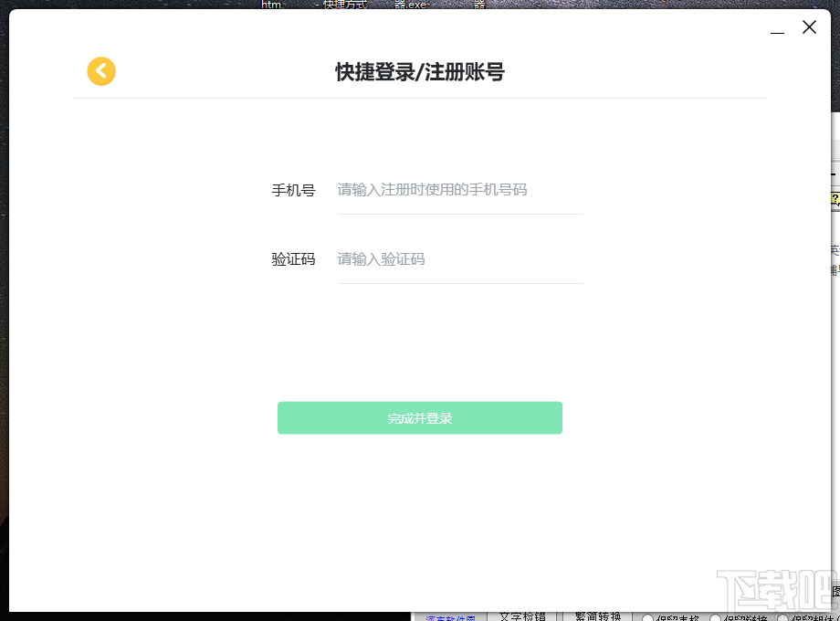Viewport: 840px width, 621px height.
Task: Click the 完成并登录 green button
Action: click(419, 418)
